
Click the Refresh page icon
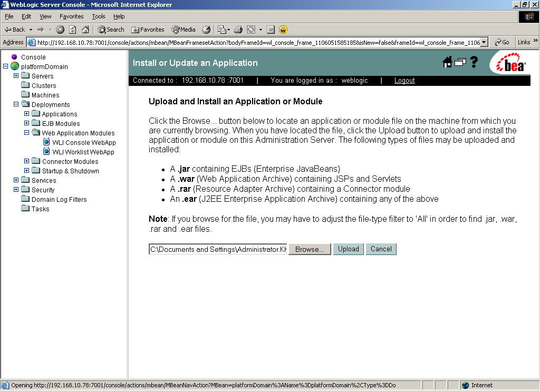point(73,30)
